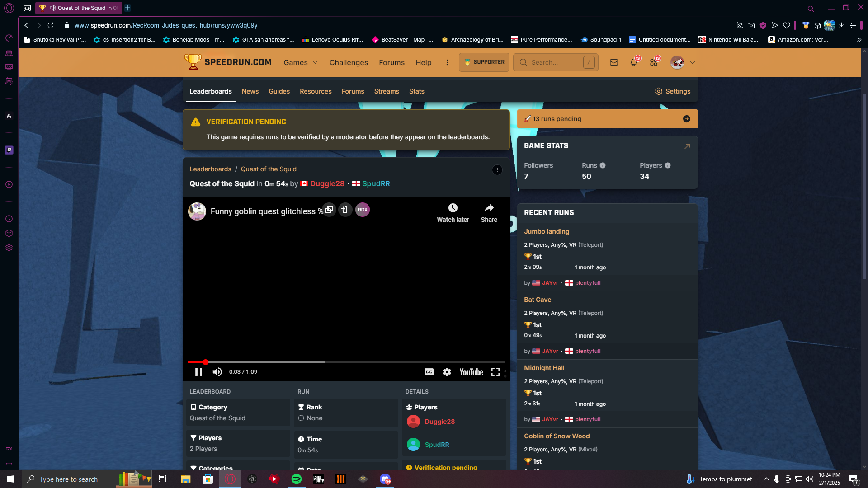The height and width of the screenshot is (488, 868).
Task: Toggle closed captions on video
Action: [429, 372]
